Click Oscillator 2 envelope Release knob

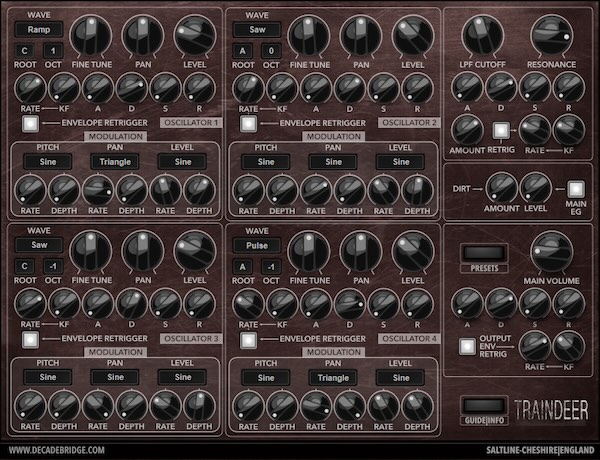[x=417, y=89]
